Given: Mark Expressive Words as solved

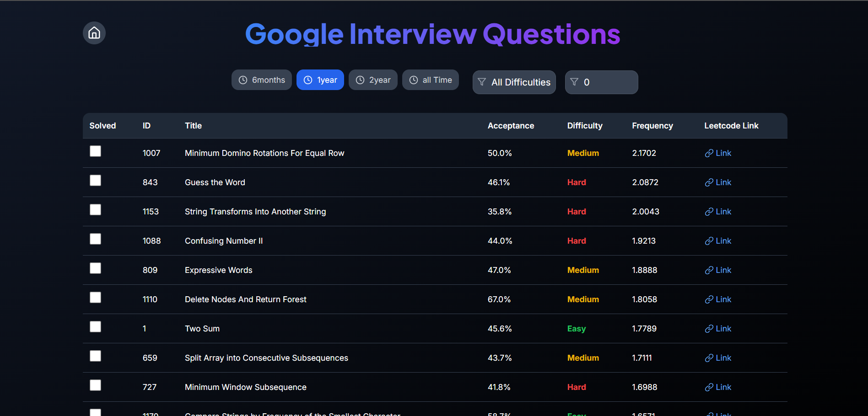Looking at the screenshot, I should click(x=95, y=268).
